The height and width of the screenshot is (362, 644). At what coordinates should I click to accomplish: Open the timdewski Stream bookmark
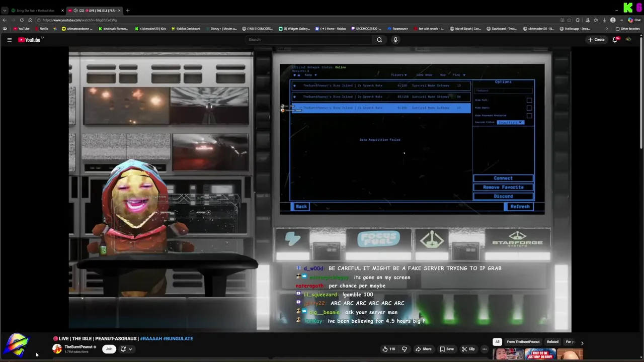coord(113,29)
